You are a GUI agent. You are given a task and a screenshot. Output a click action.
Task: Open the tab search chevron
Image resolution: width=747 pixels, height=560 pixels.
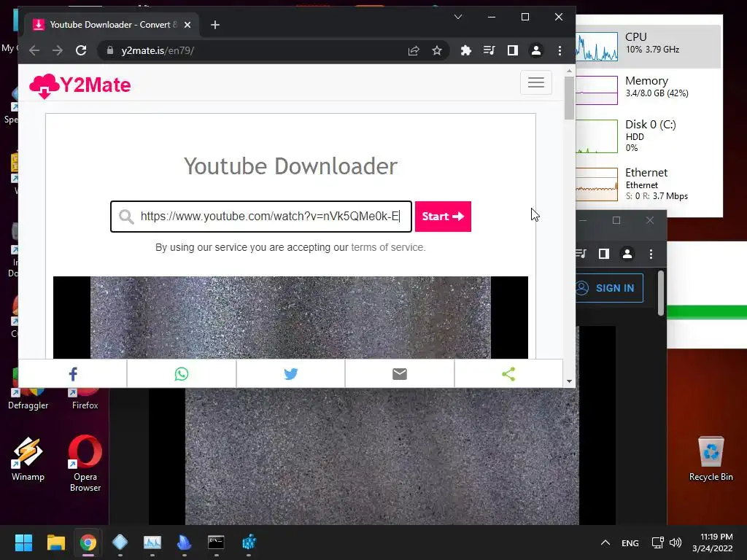click(458, 17)
